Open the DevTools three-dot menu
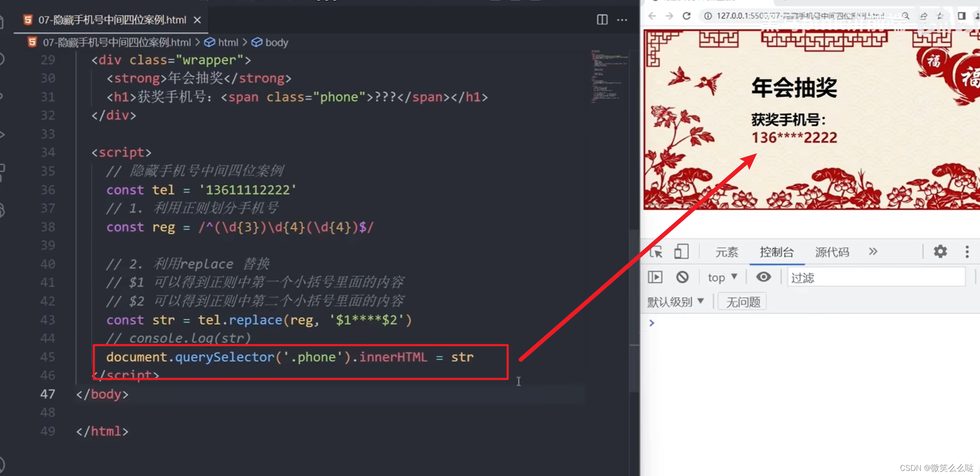This screenshot has height=476, width=980. pos(967,252)
